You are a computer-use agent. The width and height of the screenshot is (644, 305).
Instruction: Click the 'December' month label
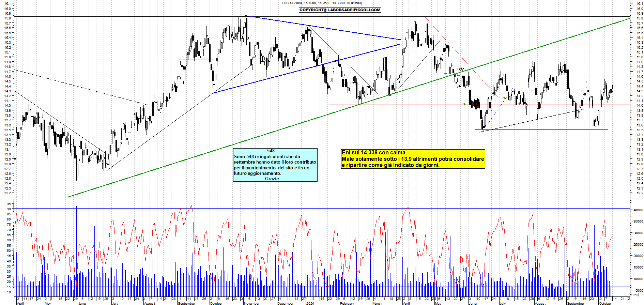tap(285, 303)
